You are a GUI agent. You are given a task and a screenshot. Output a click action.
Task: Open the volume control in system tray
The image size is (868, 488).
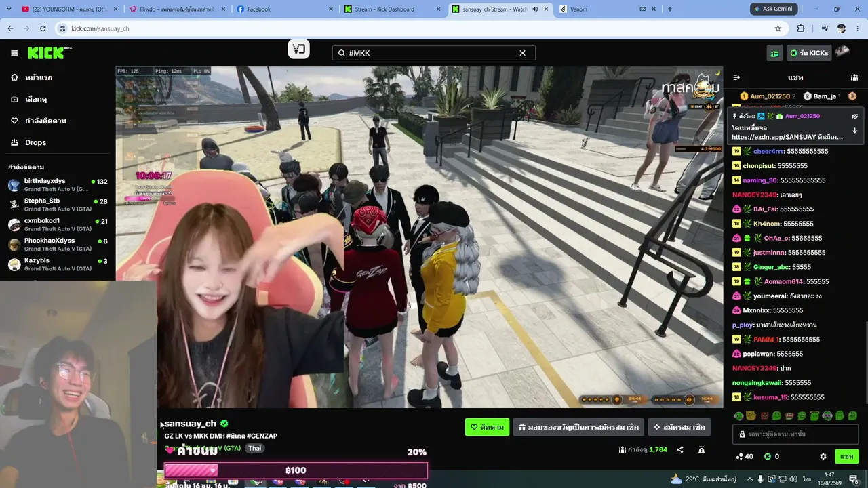794,479
